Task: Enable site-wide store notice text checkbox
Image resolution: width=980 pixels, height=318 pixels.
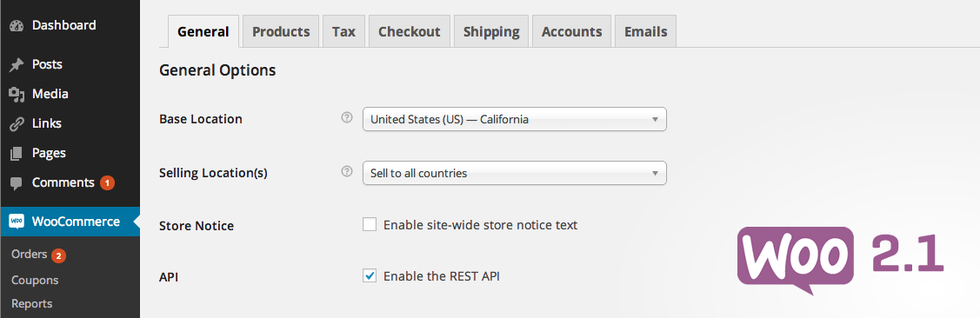Action: click(x=370, y=224)
